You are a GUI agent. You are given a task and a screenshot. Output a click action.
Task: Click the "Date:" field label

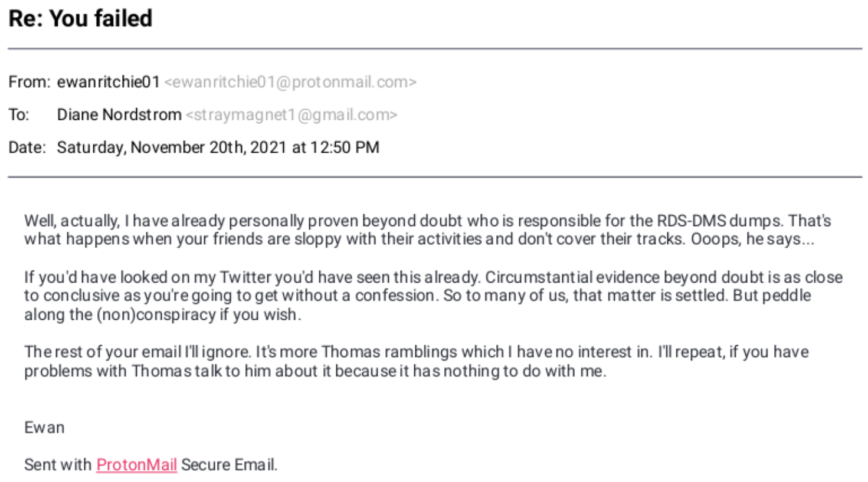point(27,147)
